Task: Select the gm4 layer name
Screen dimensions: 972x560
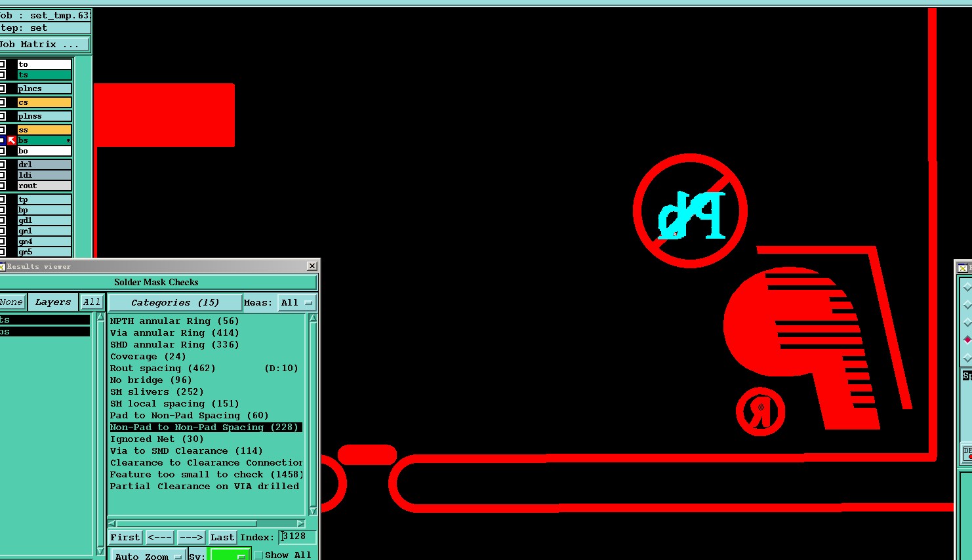Action: click(x=44, y=241)
